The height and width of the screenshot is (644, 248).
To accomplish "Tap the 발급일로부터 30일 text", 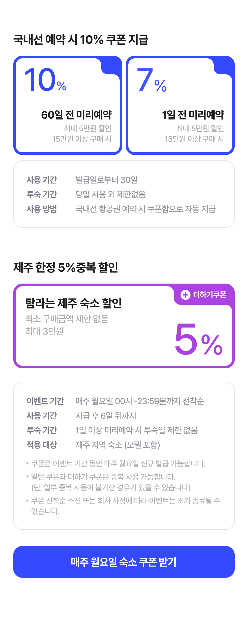I will [106, 180].
